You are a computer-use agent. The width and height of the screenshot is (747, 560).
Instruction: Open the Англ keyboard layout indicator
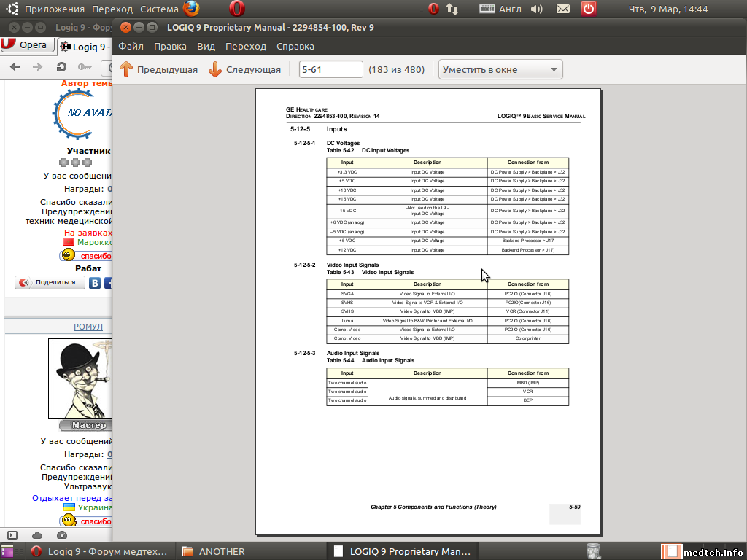[500, 9]
